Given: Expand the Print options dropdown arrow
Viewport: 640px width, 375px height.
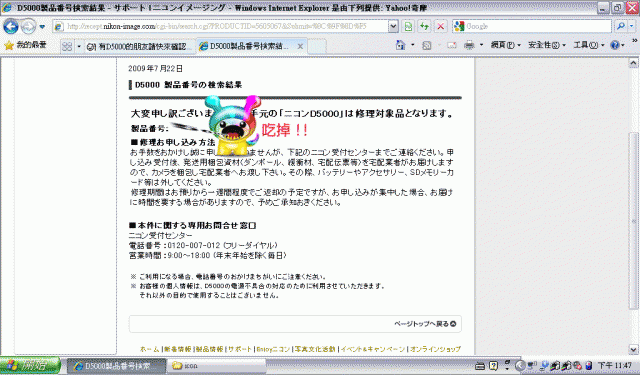Looking at the screenshot, I should (x=481, y=45).
